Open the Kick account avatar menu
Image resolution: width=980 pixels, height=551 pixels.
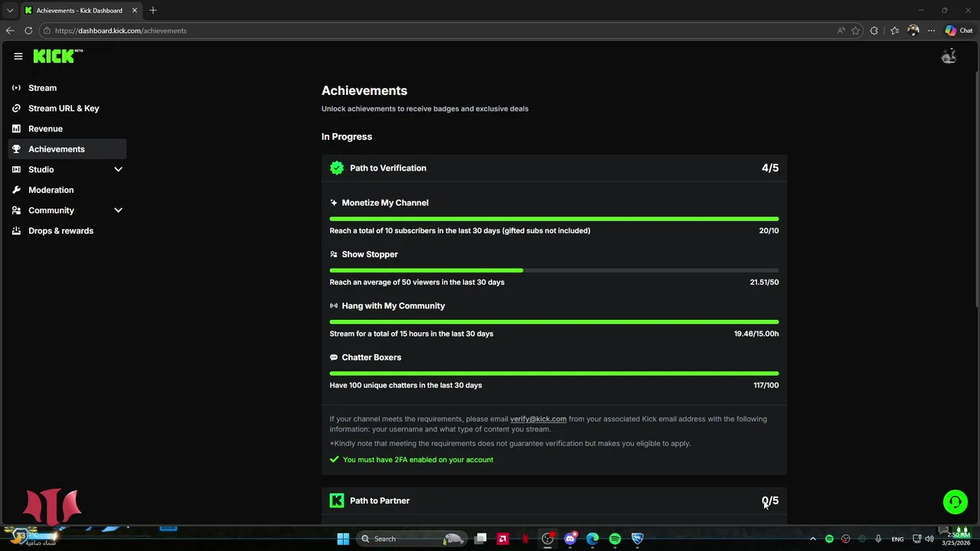coord(949,56)
